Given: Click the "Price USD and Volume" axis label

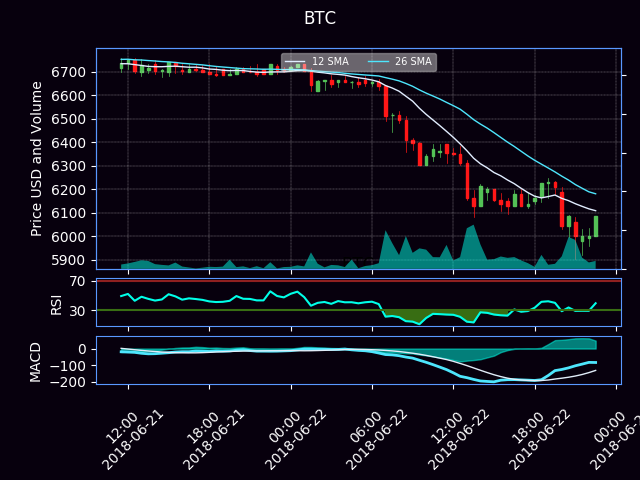Looking at the screenshot, I should [37, 158].
